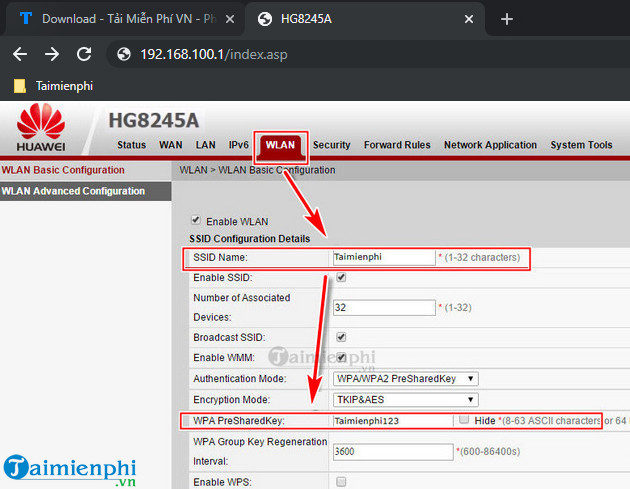
Task: Select the WLAN menu tab
Action: [x=280, y=145]
